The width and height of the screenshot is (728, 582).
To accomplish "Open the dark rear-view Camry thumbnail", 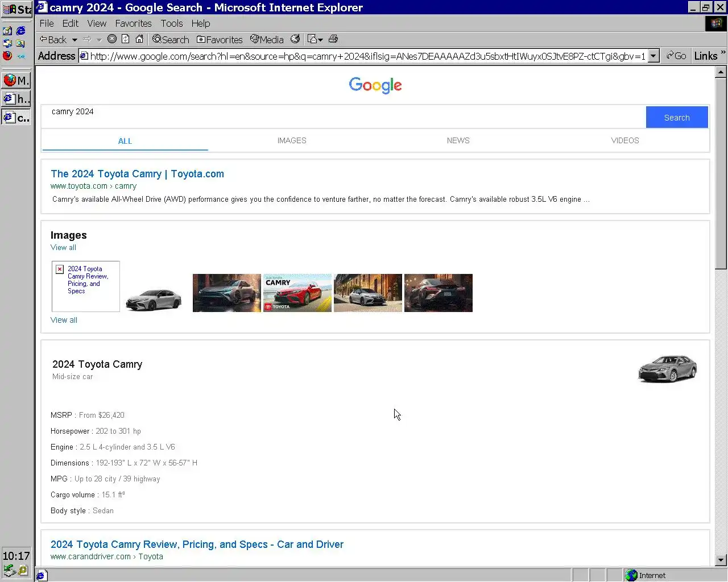I will tap(439, 293).
